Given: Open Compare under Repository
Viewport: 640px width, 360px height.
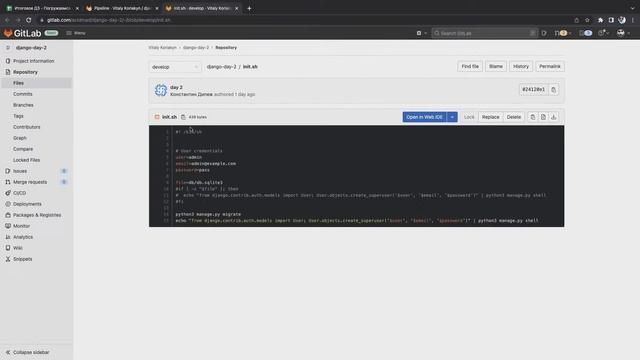Looking at the screenshot, I should click(23, 149).
